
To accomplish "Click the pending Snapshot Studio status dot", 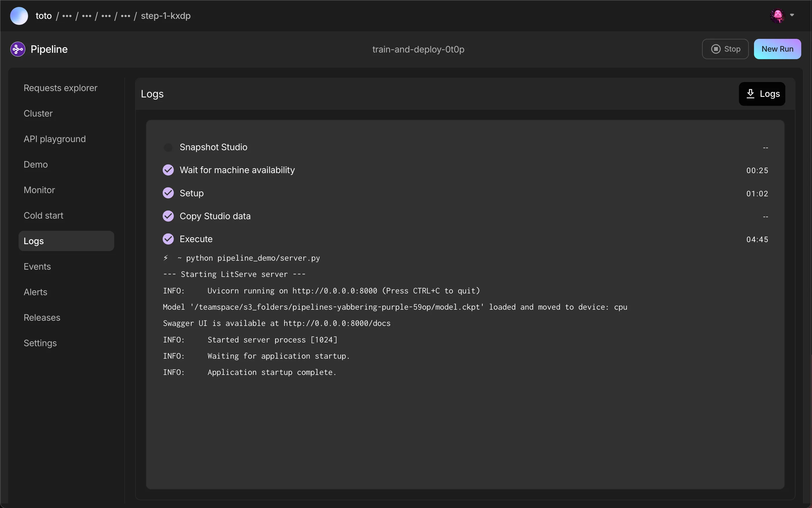I will pos(168,148).
